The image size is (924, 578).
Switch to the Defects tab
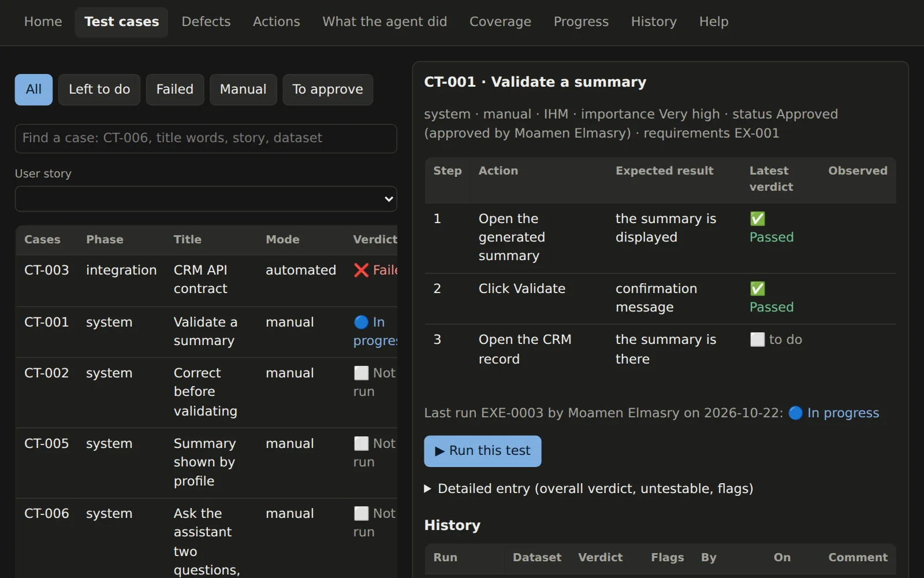pyautogui.click(x=206, y=22)
